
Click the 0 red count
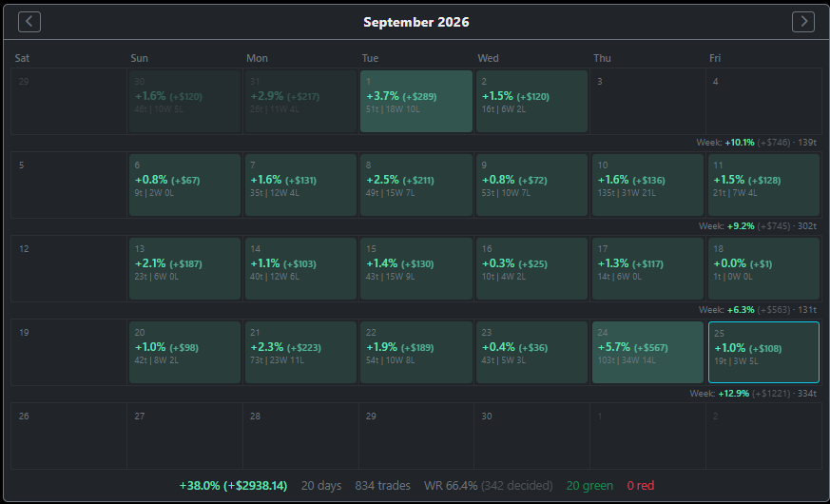tap(641, 486)
